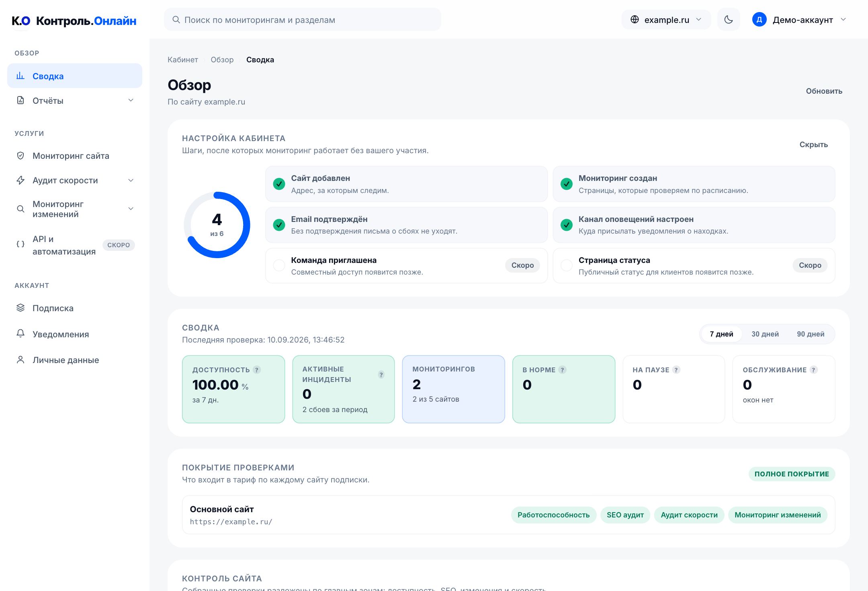Click the API braces icon
This screenshot has height=591, width=868.
[20, 244]
